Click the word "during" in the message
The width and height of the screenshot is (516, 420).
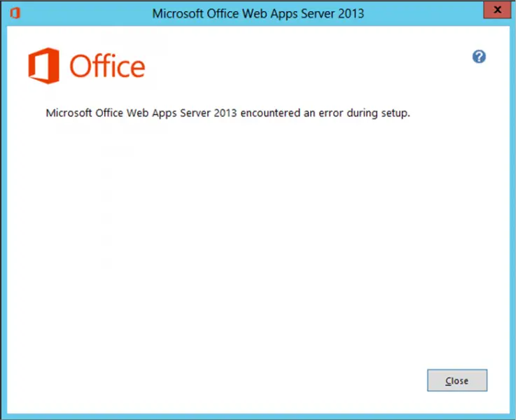[362, 113]
